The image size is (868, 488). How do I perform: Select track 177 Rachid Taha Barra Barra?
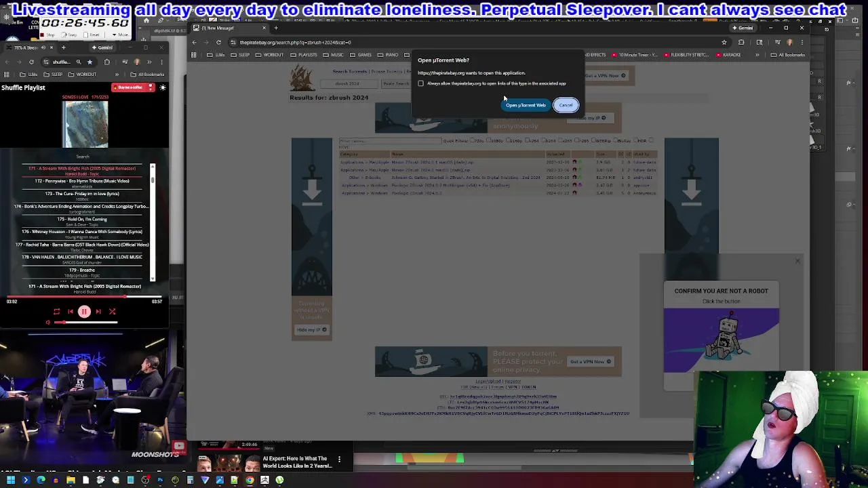(82, 246)
